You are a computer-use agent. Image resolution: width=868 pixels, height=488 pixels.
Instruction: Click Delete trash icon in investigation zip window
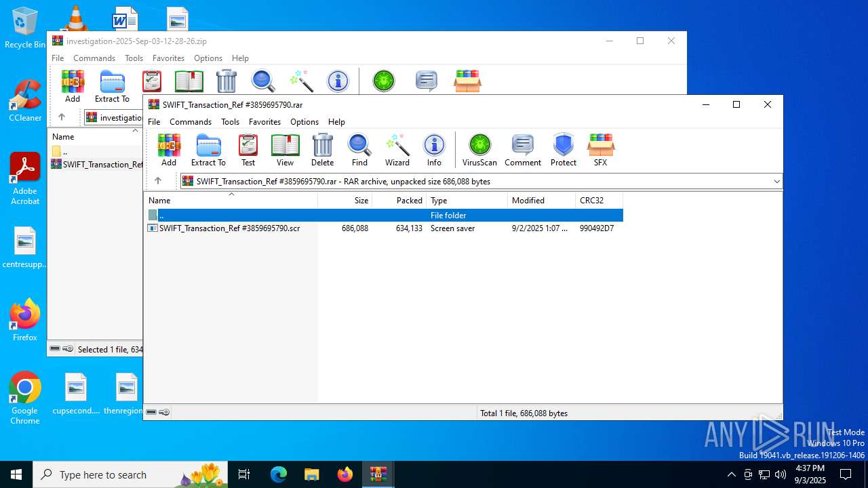pyautogui.click(x=226, y=81)
